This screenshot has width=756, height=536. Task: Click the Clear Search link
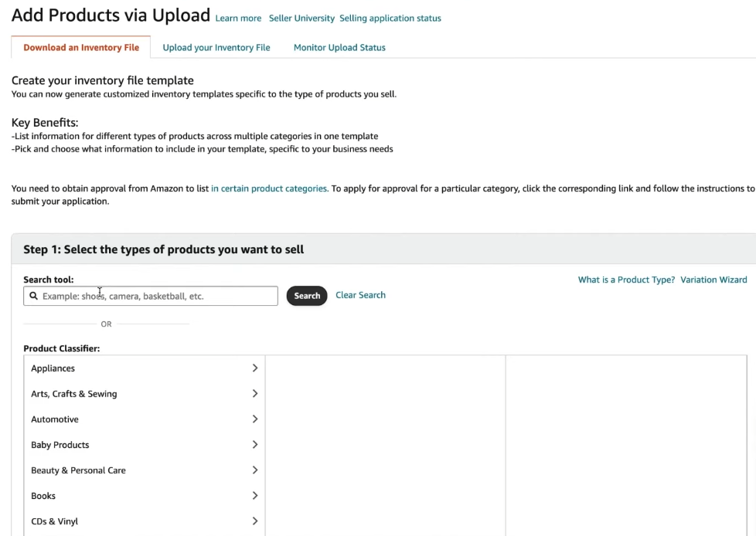361,295
